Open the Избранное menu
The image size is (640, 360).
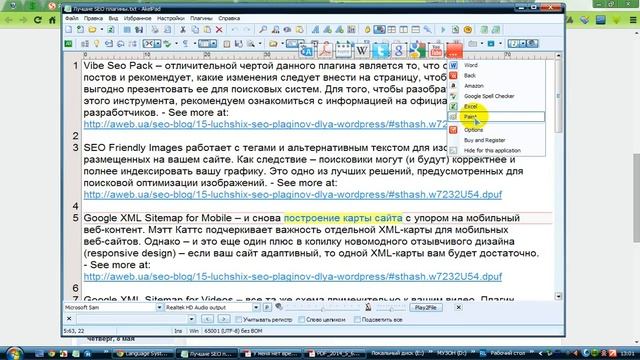(138, 18)
